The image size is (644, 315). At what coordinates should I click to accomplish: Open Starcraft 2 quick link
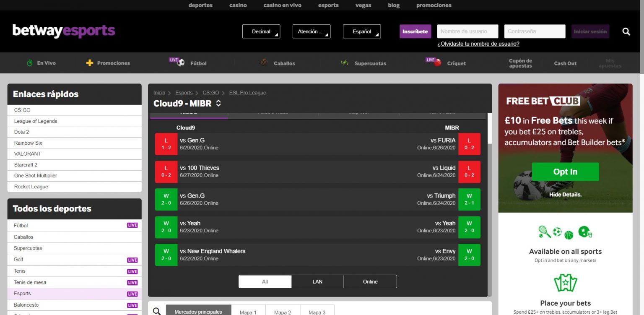click(x=75, y=165)
